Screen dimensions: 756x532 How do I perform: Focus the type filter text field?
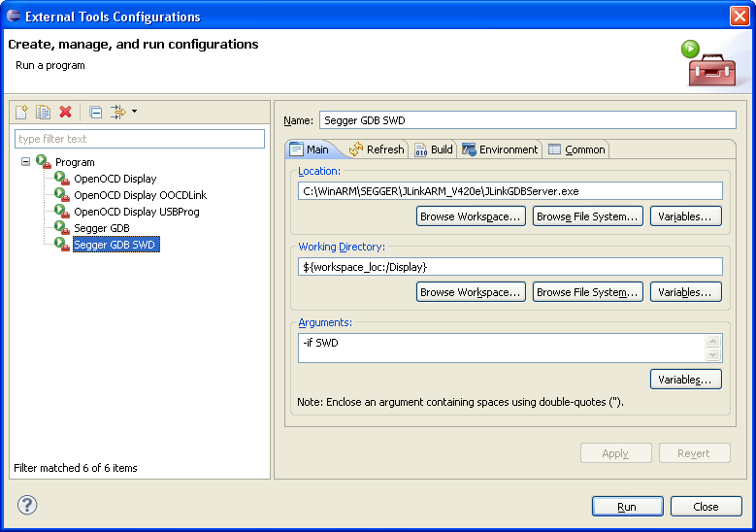click(x=140, y=139)
